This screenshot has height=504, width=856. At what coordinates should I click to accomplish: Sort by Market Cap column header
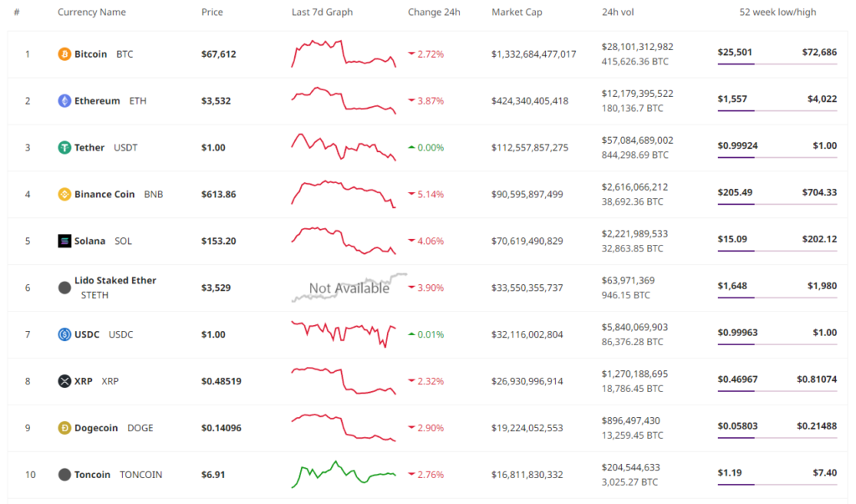[x=517, y=12]
